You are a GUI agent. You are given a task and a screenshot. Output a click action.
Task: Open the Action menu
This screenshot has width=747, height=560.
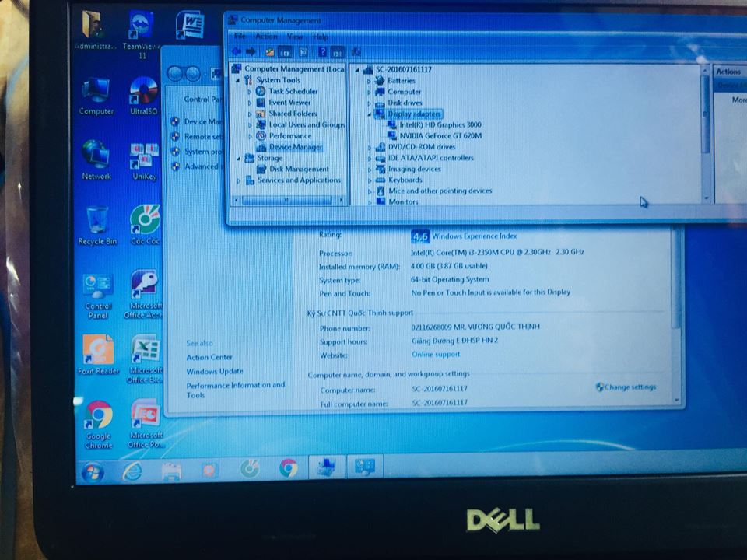pos(266,37)
